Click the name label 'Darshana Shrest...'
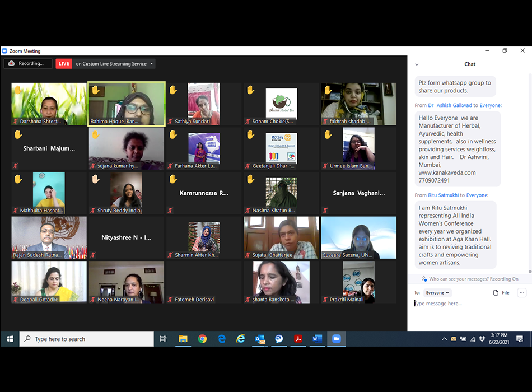 point(40,121)
